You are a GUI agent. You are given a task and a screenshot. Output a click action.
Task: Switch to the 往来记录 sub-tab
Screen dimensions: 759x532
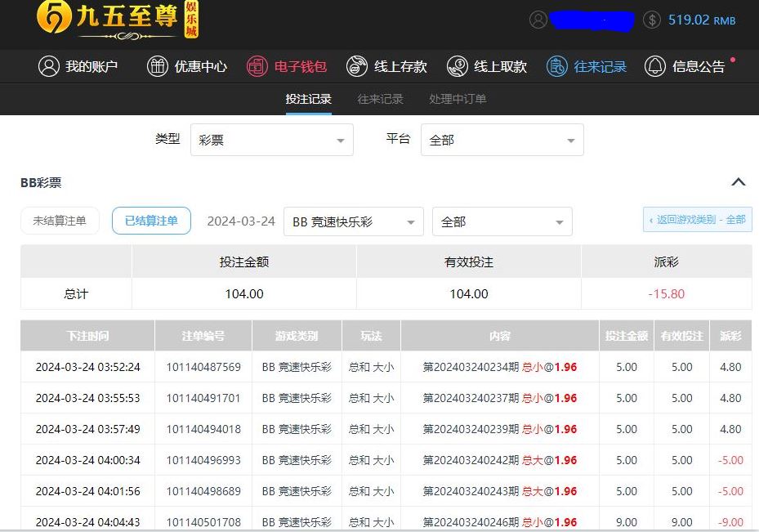click(380, 99)
